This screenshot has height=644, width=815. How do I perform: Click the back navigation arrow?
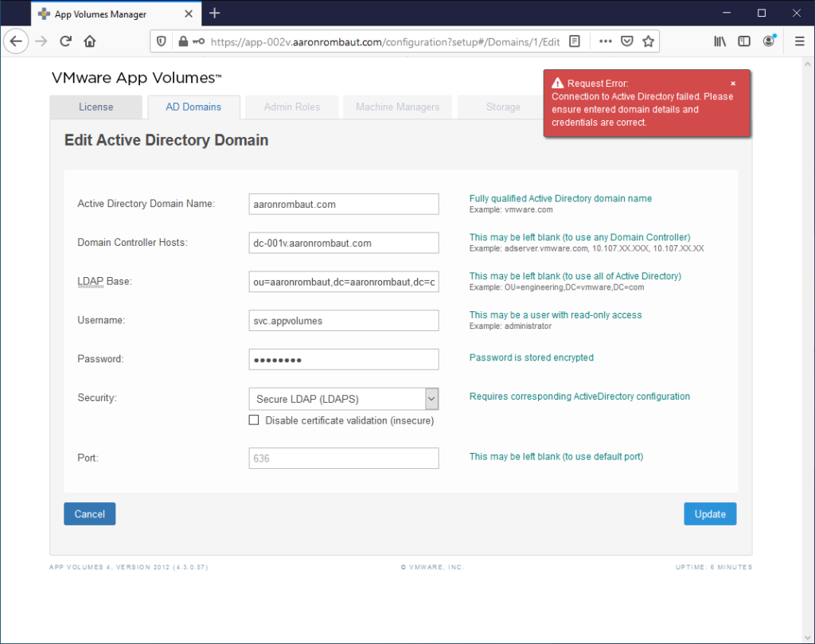coord(17,41)
